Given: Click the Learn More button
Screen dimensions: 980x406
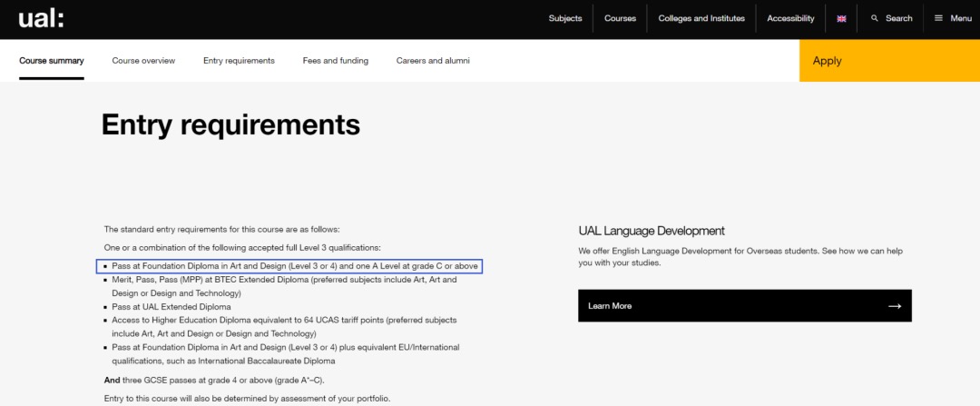Looking at the screenshot, I should pyautogui.click(x=744, y=306).
